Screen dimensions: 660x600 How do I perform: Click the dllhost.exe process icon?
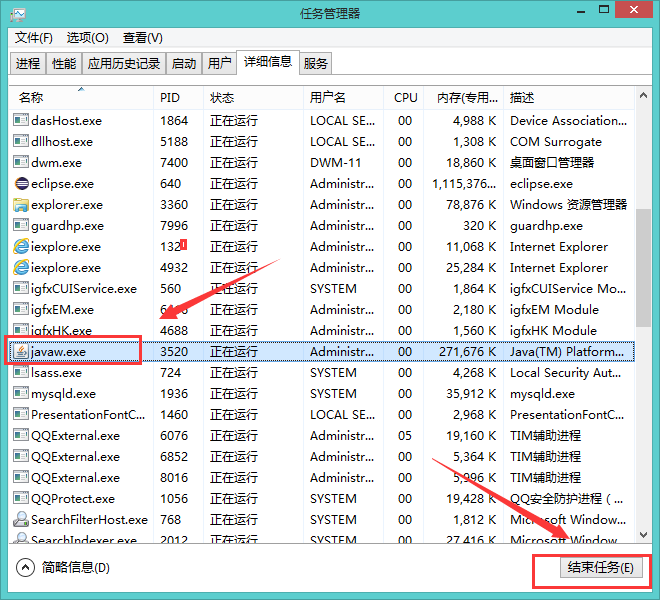[x=21, y=141]
